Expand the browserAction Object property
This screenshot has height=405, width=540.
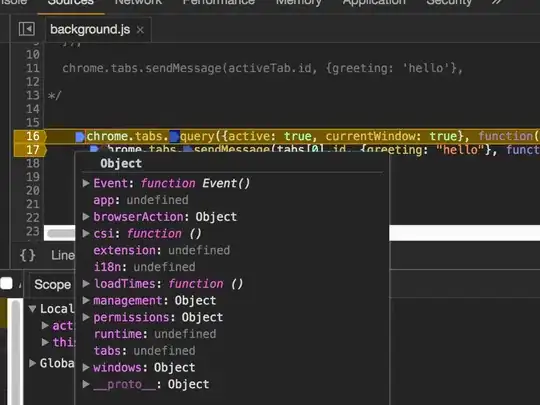(x=86, y=217)
